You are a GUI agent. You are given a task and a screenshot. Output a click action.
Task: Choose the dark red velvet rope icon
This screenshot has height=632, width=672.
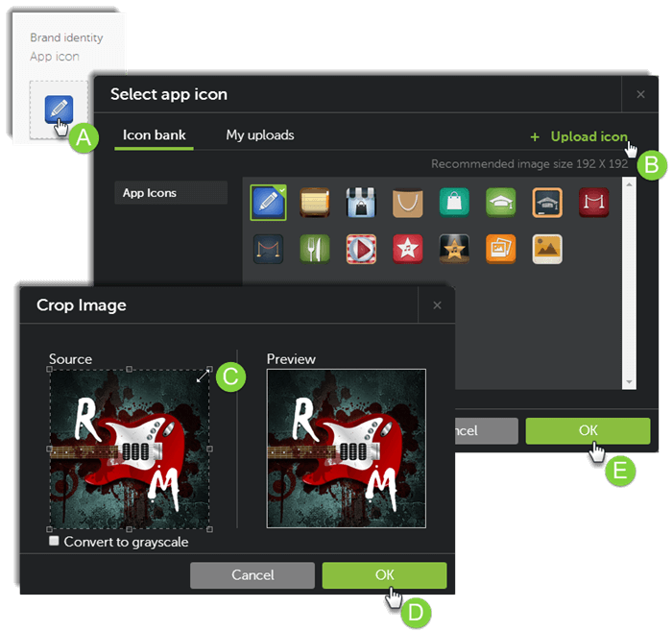tap(593, 202)
